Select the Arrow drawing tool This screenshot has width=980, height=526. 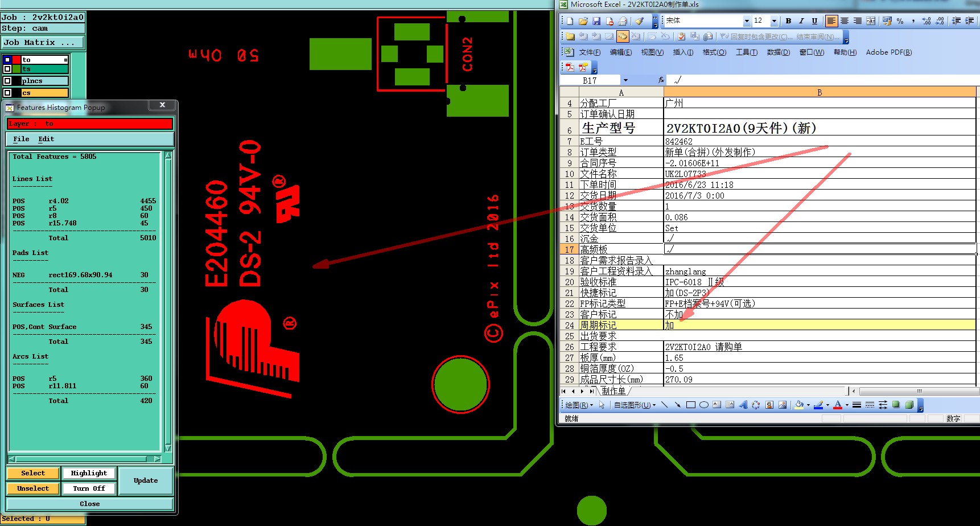677,405
